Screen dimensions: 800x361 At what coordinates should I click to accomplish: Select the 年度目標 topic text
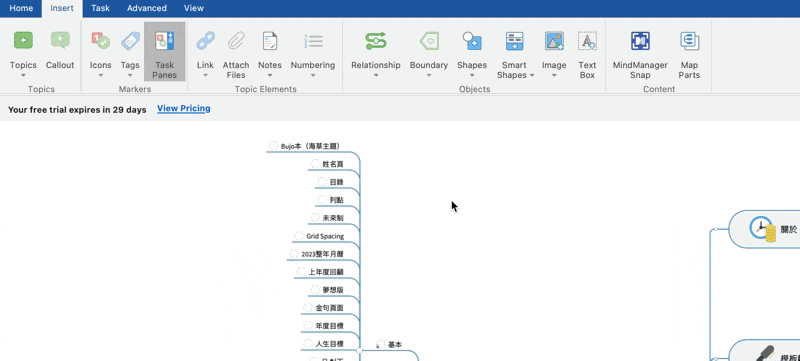329,325
